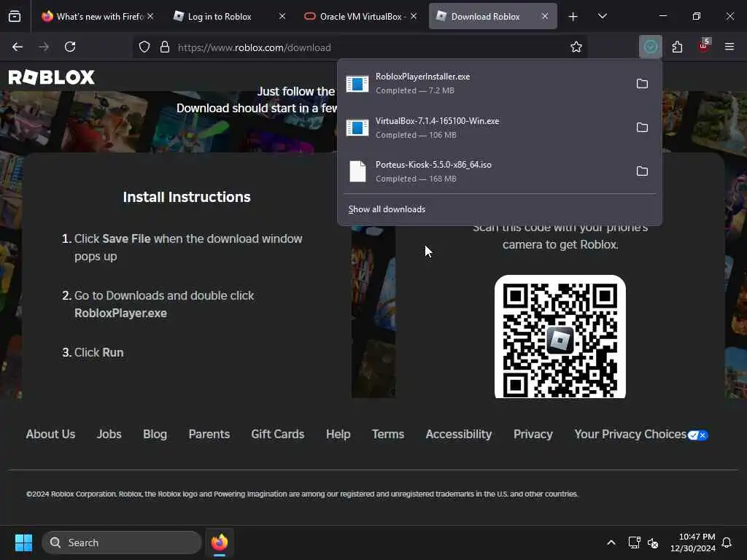747x560 pixels.
Task: Open the Firefox View button
Action: pyautogui.click(x=15, y=16)
